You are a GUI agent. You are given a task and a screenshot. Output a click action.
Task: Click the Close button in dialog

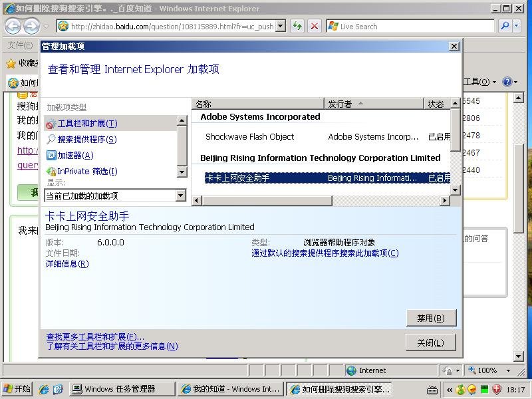click(x=431, y=343)
